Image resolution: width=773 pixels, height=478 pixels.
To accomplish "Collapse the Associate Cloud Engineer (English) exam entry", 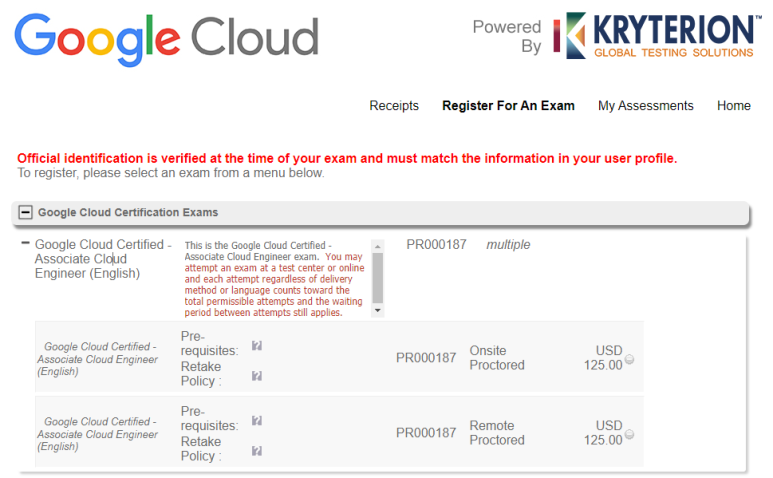I will 25,243.
